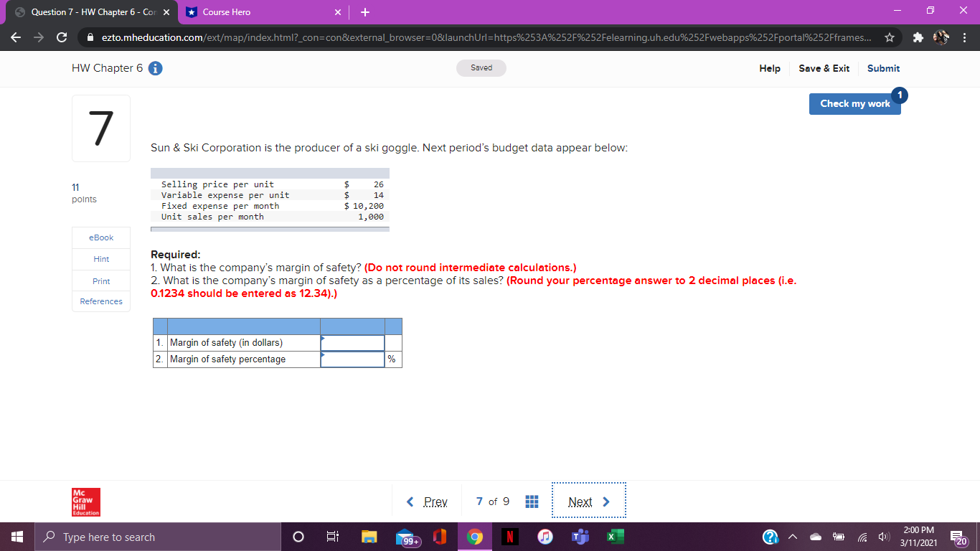Open Microsoft Teams on taskbar
Viewport: 980px width, 551px height.
pos(579,537)
